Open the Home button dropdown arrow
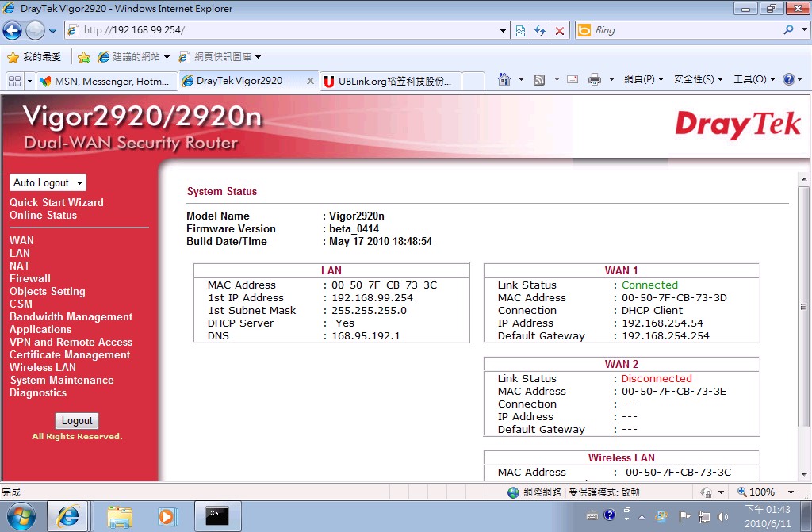This screenshot has height=532, width=812. coord(522,79)
